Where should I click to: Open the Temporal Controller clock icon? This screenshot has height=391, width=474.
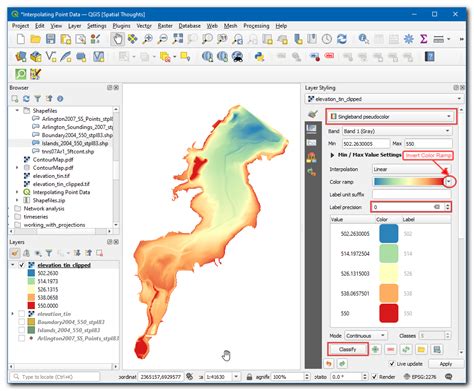[327, 39]
